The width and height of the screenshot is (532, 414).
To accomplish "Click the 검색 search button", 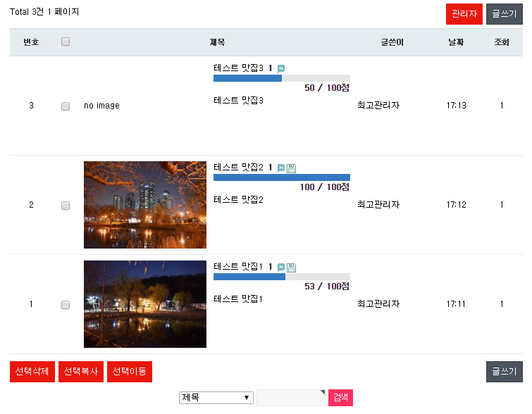I will pyautogui.click(x=340, y=397).
